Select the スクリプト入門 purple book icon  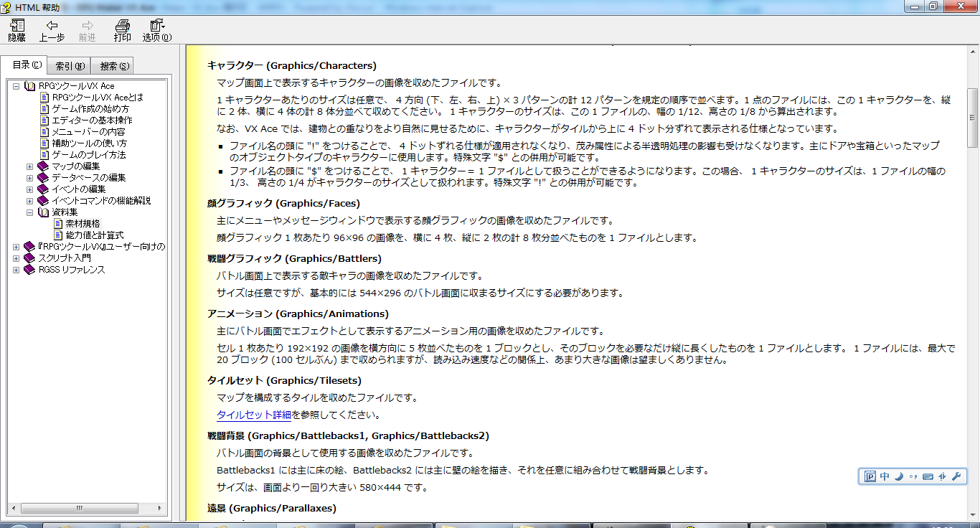(29, 258)
